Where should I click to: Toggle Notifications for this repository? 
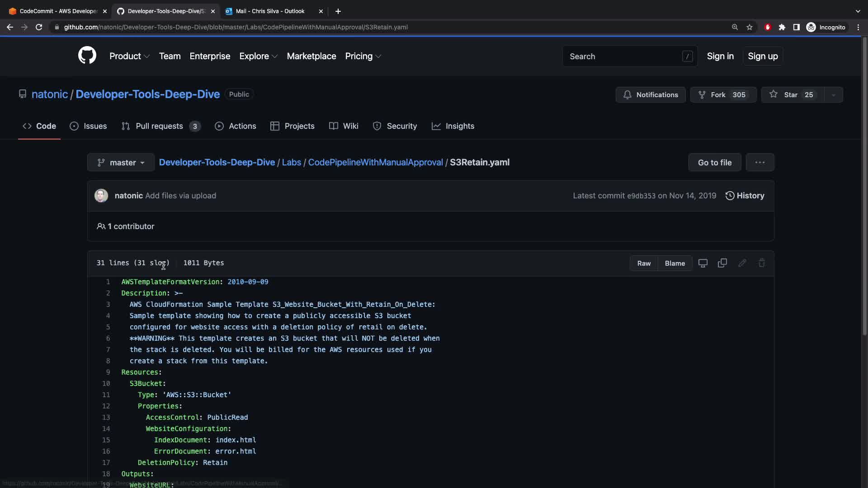pyautogui.click(x=650, y=95)
